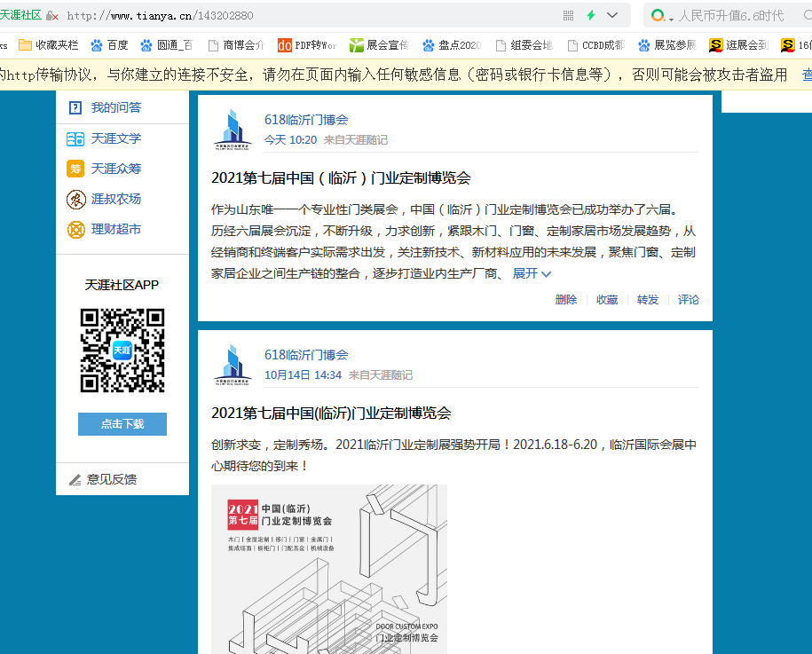Viewport: 812px width, 654px height.
Task: Click the 我的问答 question mark icon
Action: pos(75,107)
